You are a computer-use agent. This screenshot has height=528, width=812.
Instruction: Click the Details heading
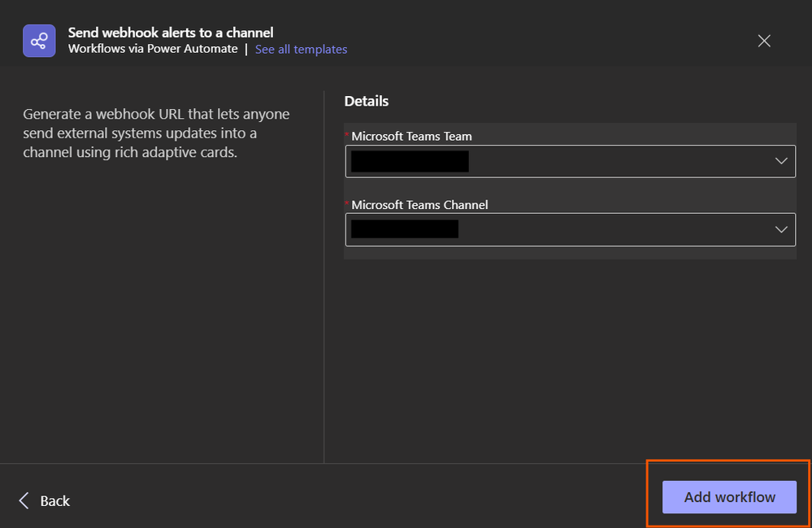click(x=366, y=101)
